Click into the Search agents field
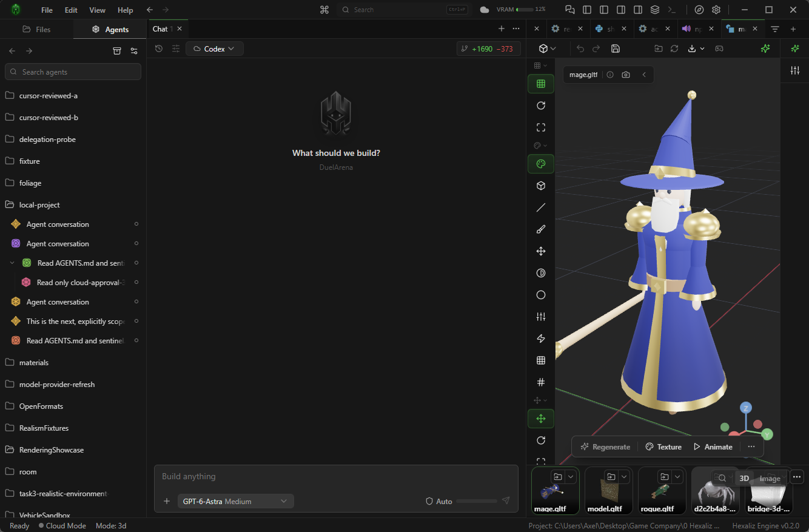 [x=73, y=72]
